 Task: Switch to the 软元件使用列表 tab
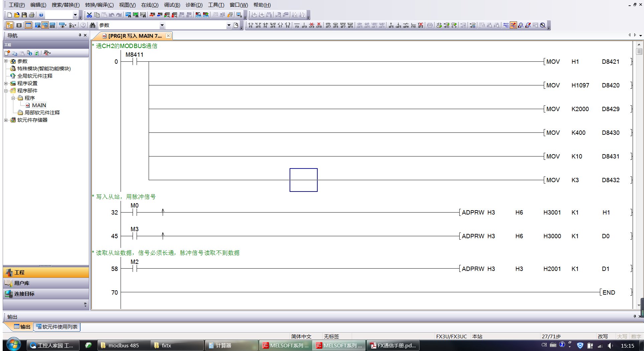pos(57,327)
